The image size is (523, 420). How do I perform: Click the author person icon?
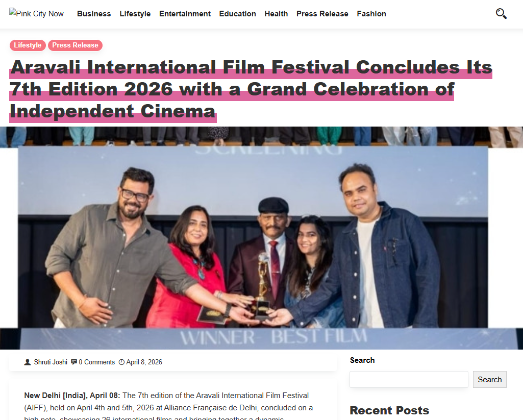(28, 362)
